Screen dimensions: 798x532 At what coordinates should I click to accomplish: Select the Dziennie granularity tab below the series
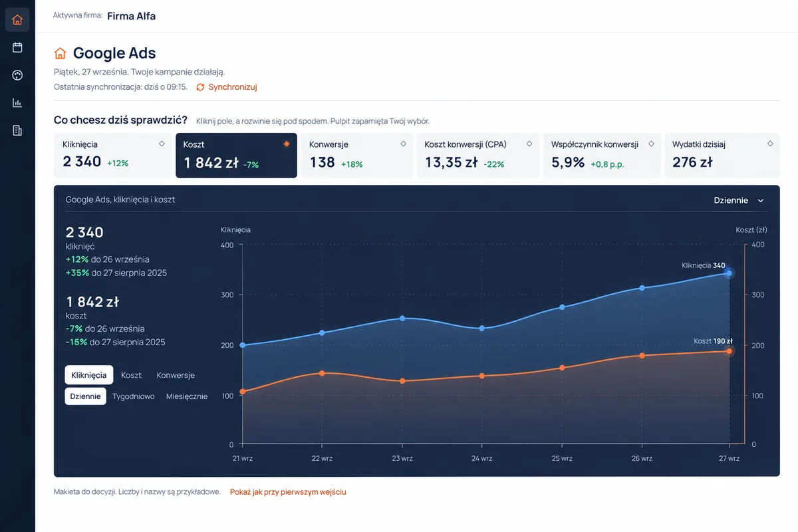(x=85, y=396)
